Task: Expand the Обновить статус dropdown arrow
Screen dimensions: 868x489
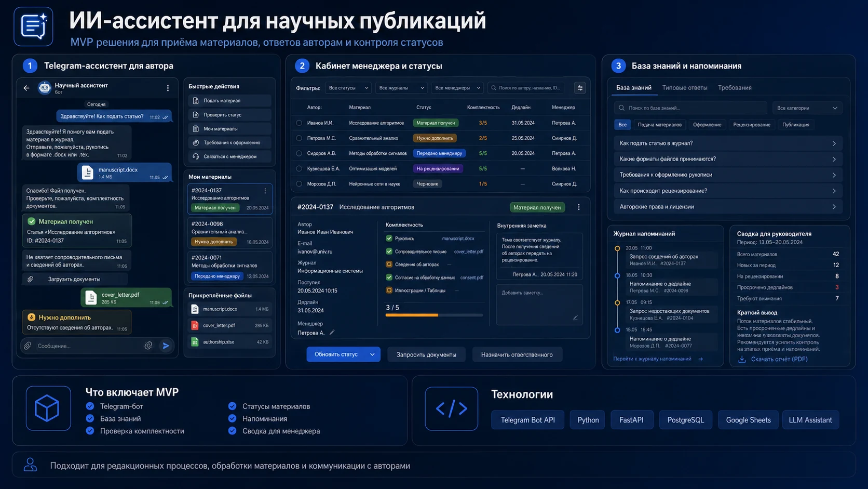Action: tap(372, 354)
